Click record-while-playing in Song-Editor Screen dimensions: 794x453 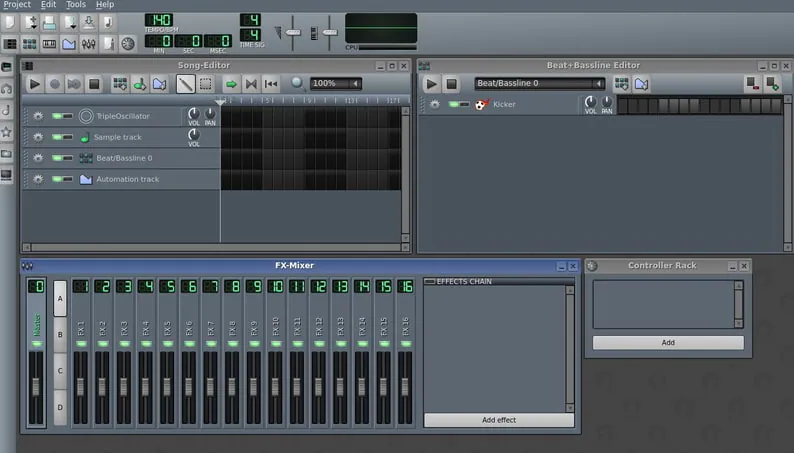click(x=74, y=84)
